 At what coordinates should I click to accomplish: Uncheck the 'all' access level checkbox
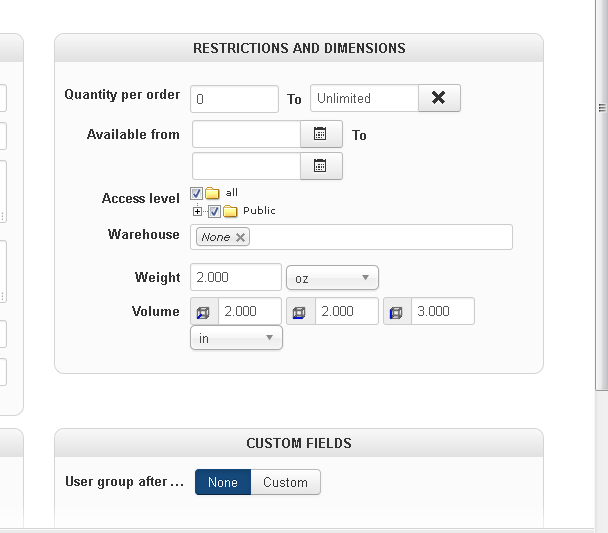point(196,193)
